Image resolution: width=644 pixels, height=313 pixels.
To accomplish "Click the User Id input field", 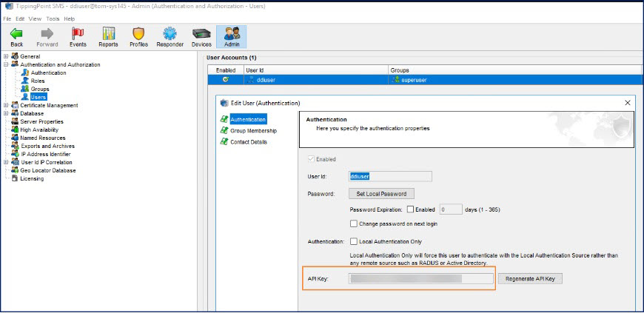I will (389, 177).
